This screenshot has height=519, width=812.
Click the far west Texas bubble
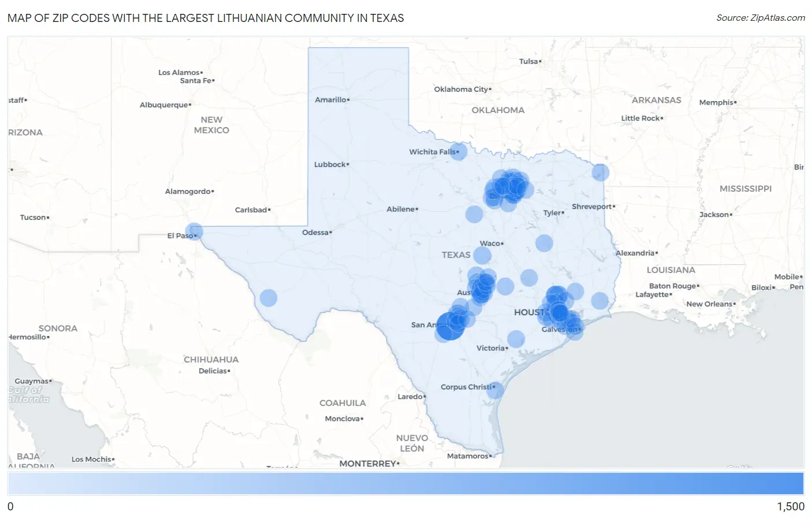click(x=269, y=298)
